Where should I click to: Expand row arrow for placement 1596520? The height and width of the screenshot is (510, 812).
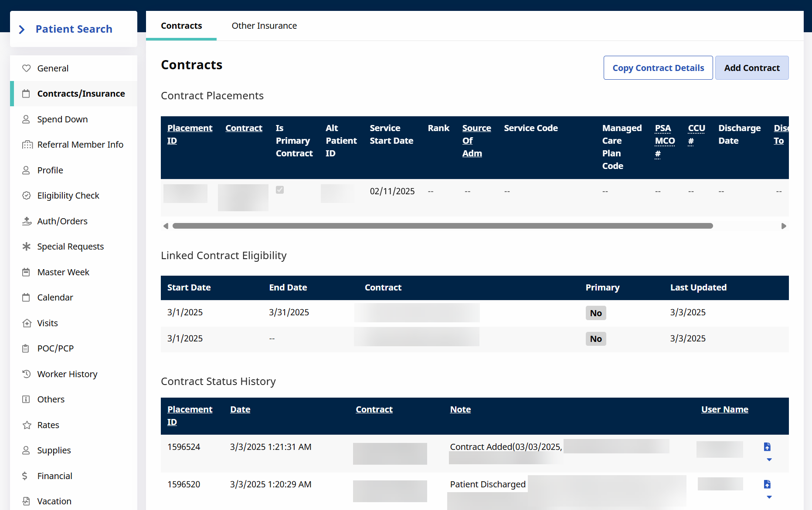tap(769, 497)
